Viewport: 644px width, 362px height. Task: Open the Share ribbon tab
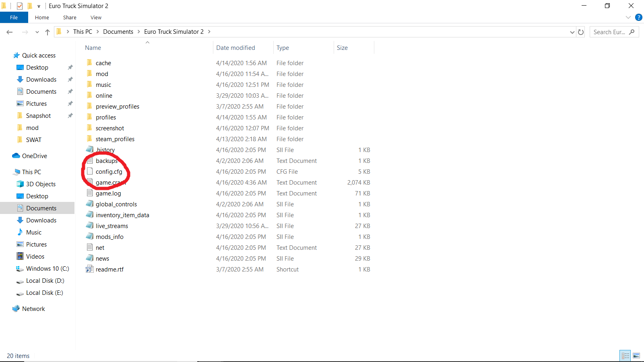click(x=70, y=17)
